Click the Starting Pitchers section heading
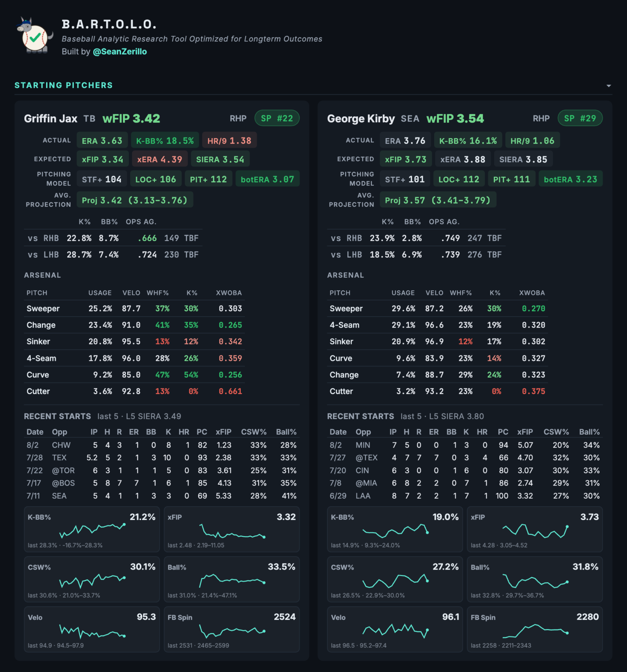Screen dimensions: 627x672 pos(63,85)
